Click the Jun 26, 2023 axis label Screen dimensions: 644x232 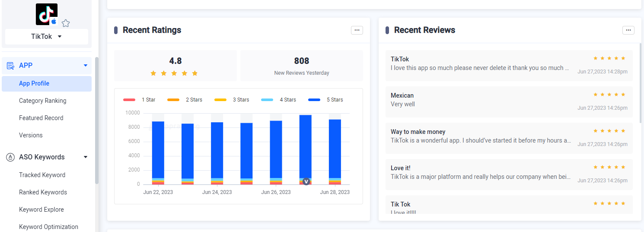pos(276,192)
